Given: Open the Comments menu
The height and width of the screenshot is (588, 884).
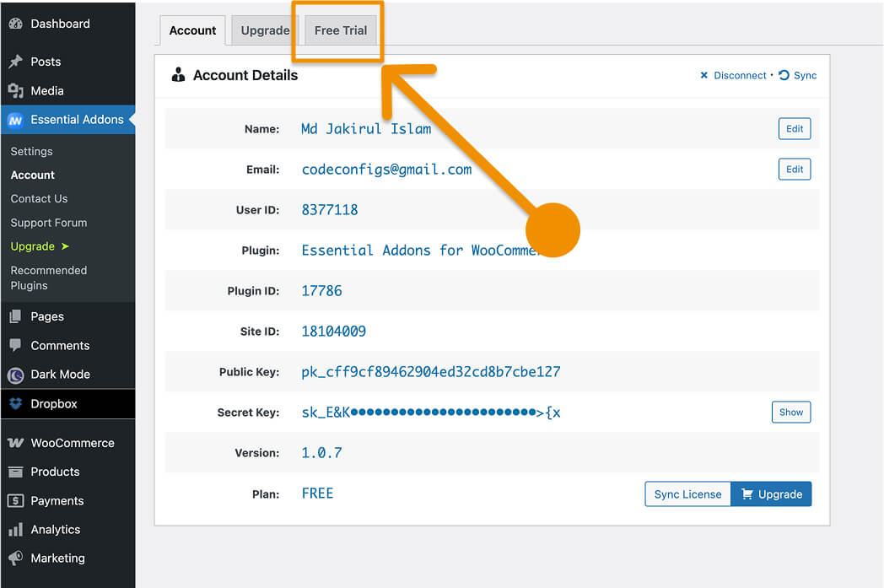Looking at the screenshot, I should click(x=67, y=346).
